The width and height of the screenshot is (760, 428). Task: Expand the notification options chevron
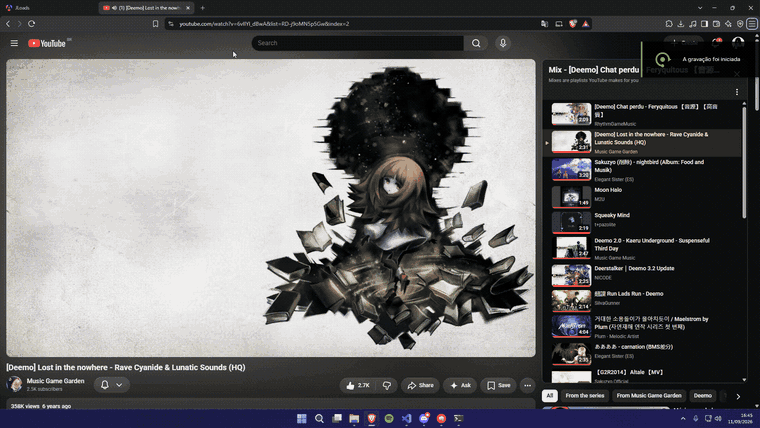(x=119, y=385)
